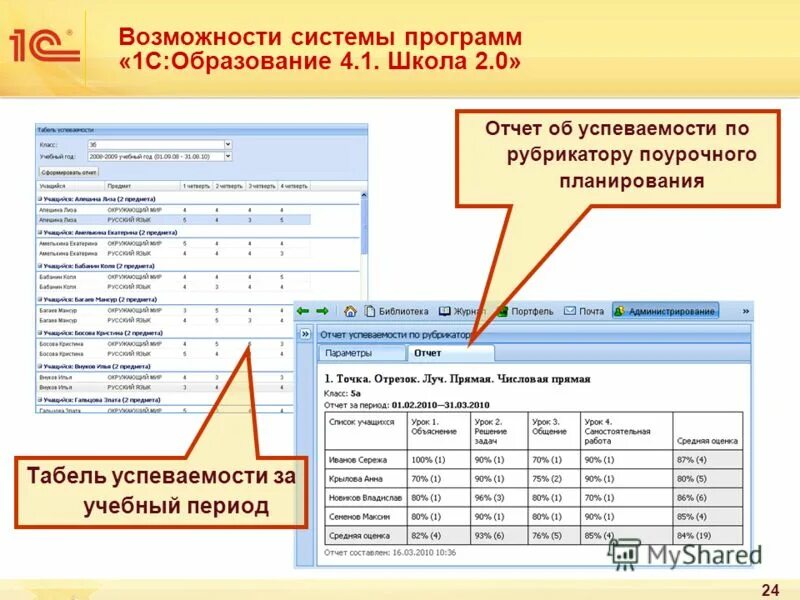The height and width of the screenshot is (600, 800).
Task: Open the Home page house icon
Action: (x=350, y=311)
